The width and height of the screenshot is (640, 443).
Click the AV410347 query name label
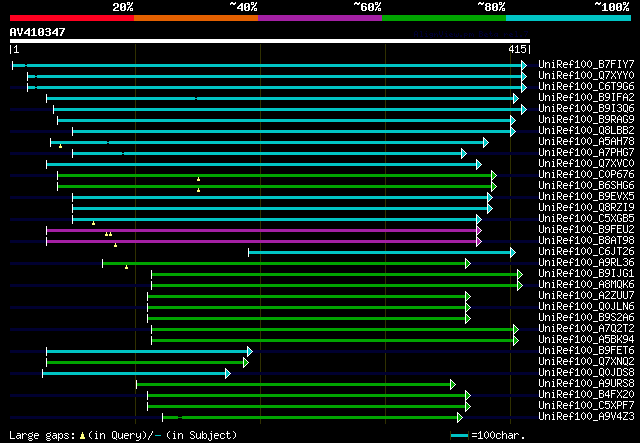tap(38, 32)
